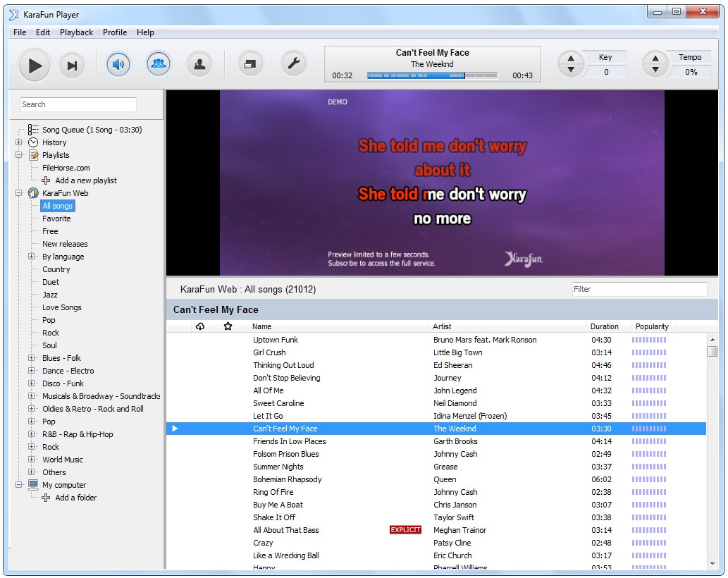The image size is (728, 578).
Task: Click the offline cloud column header icon
Action: [200, 326]
